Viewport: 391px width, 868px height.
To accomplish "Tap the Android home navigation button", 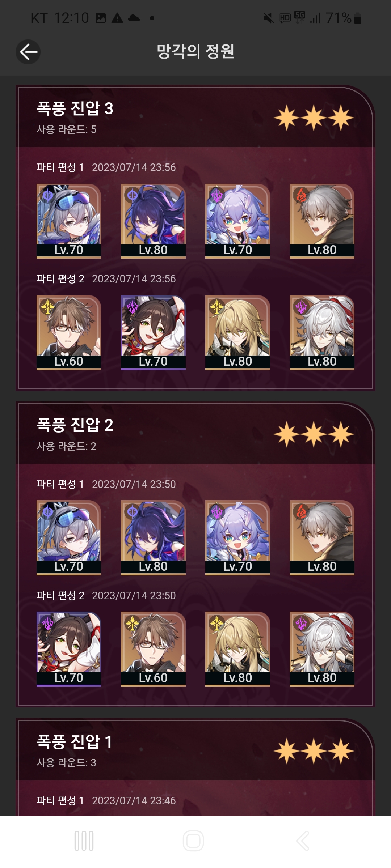I will [x=193, y=841].
